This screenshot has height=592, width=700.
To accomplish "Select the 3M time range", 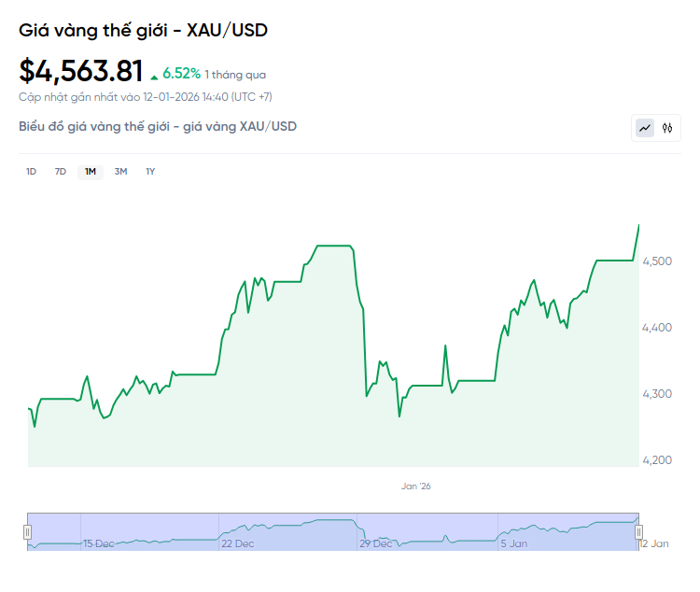I will [x=120, y=172].
